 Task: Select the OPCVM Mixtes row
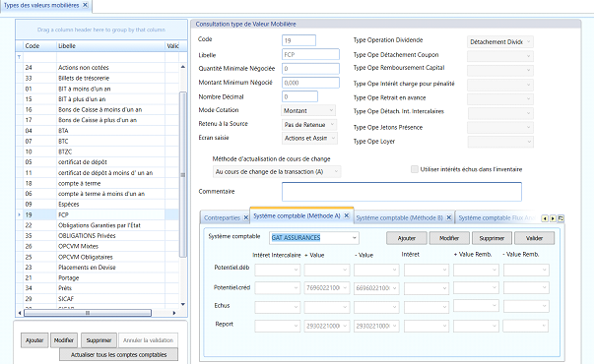pyautogui.click(x=98, y=246)
